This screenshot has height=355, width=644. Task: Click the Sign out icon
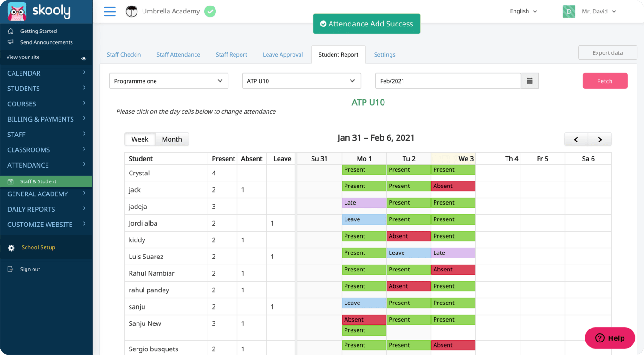[11, 269]
